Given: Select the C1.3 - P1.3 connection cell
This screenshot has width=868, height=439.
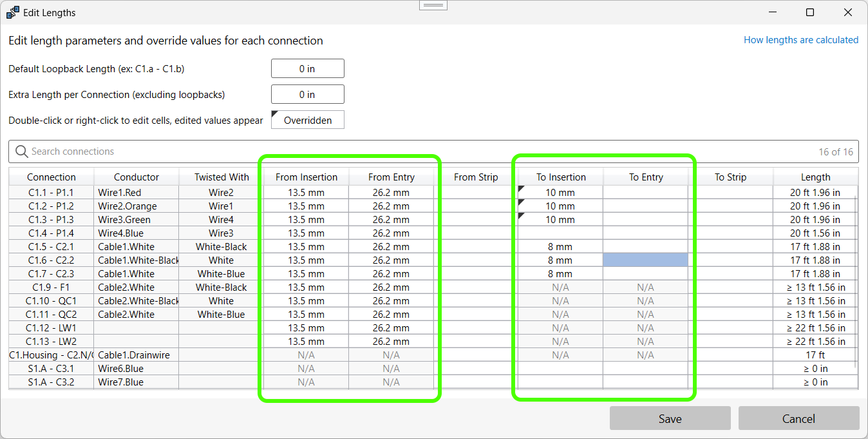Looking at the screenshot, I should click(52, 219).
